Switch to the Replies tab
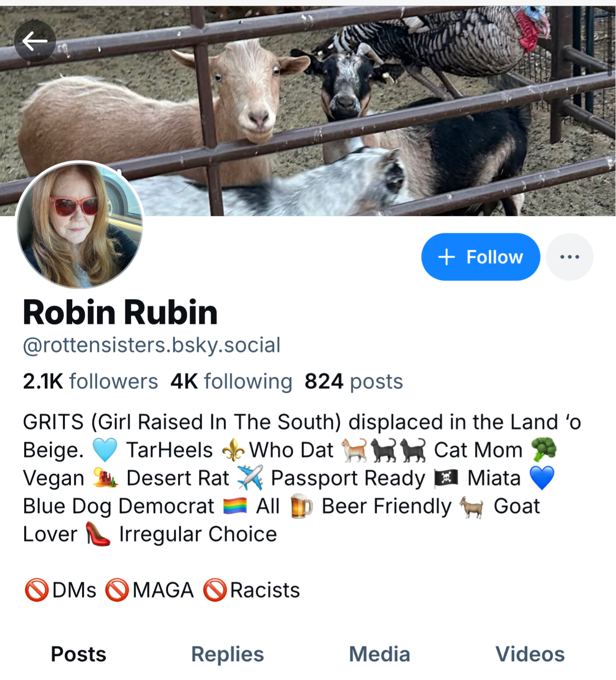 click(x=228, y=654)
